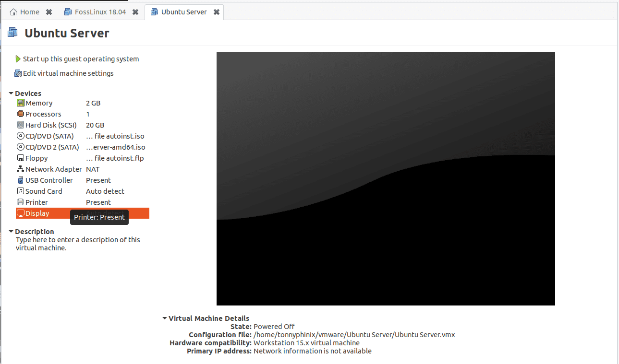
Task: Close the Ubuntu Server tab
Action: point(217,12)
